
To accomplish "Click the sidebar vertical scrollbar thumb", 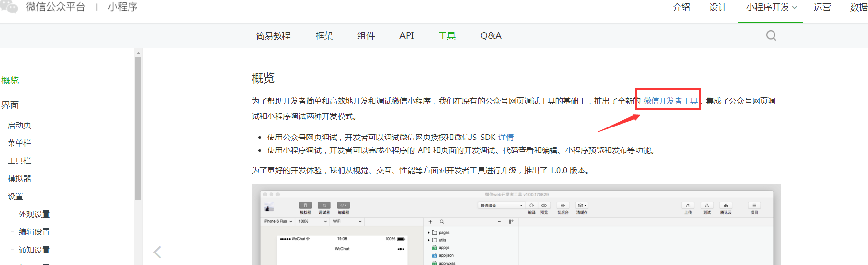I will point(138,128).
